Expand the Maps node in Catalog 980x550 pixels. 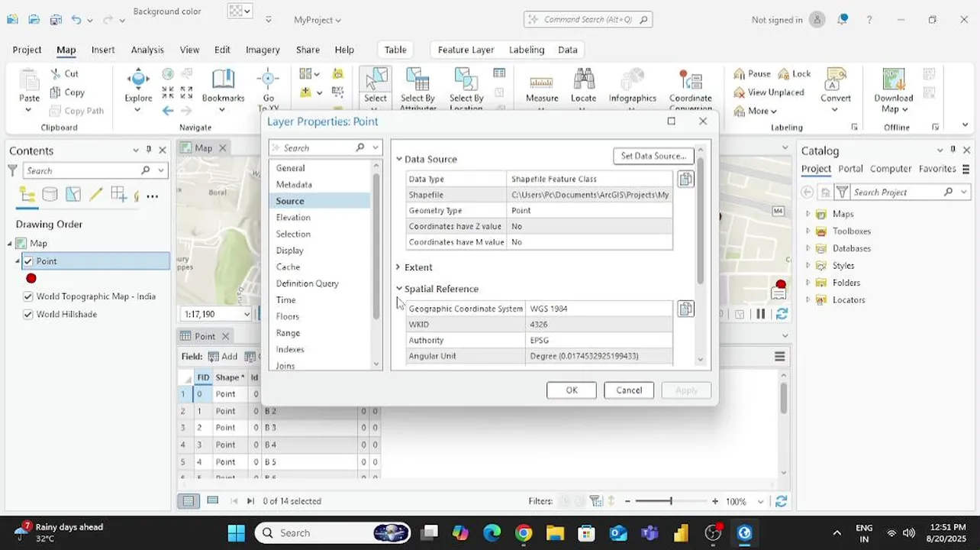click(808, 214)
